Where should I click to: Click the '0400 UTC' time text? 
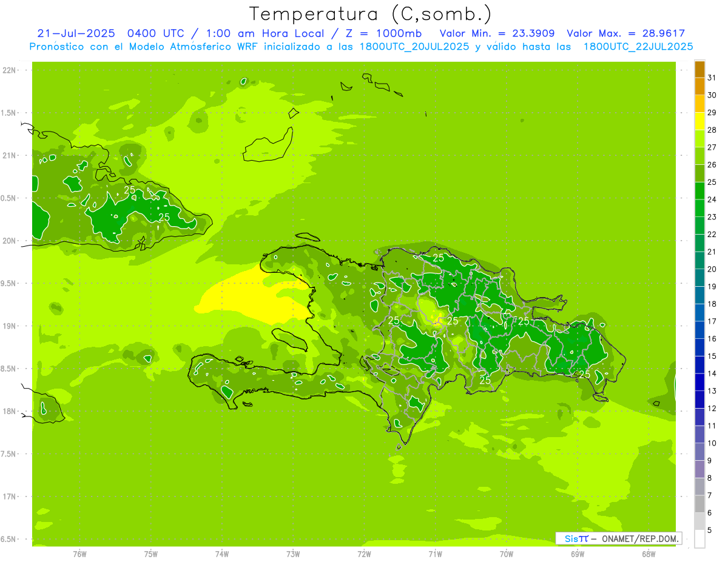coord(156,33)
